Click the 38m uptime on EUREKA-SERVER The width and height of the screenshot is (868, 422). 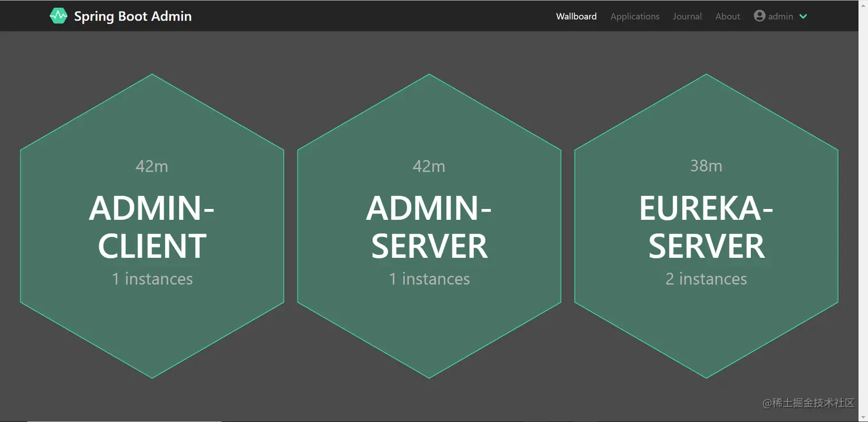click(x=706, y=166)
